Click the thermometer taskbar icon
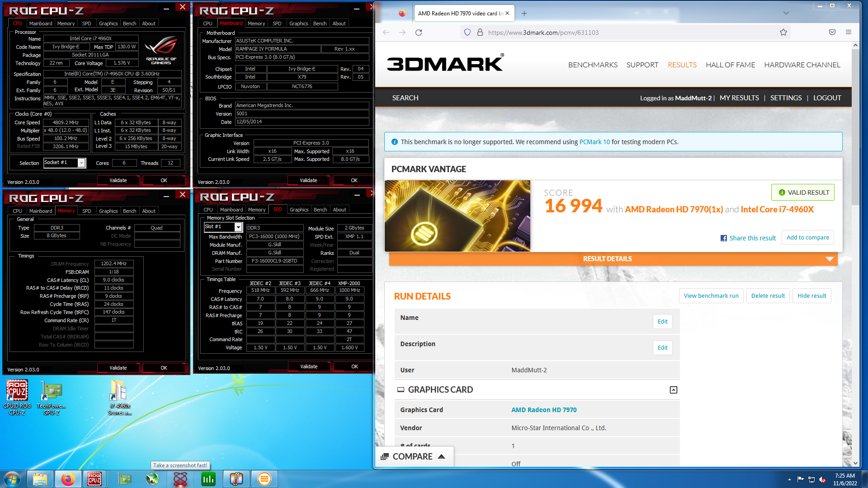The image size is (868, 488). 236,479
